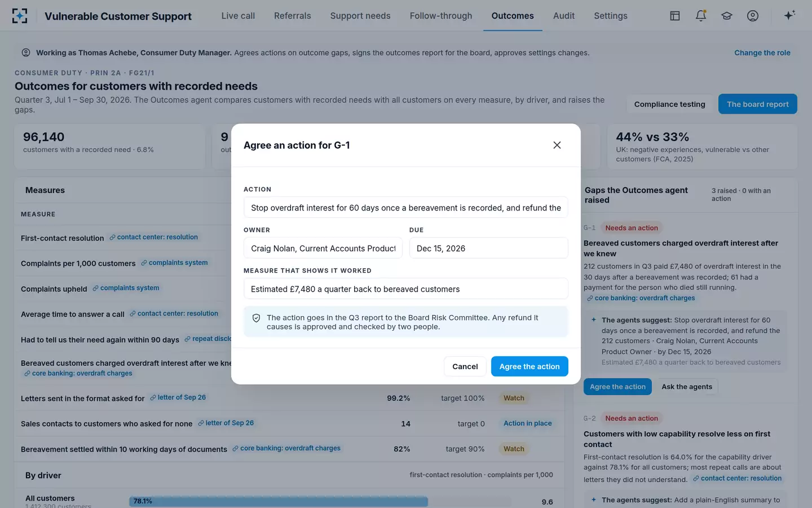Click into the Action text field
Screen dimensions: 812x508
(406, 208)
